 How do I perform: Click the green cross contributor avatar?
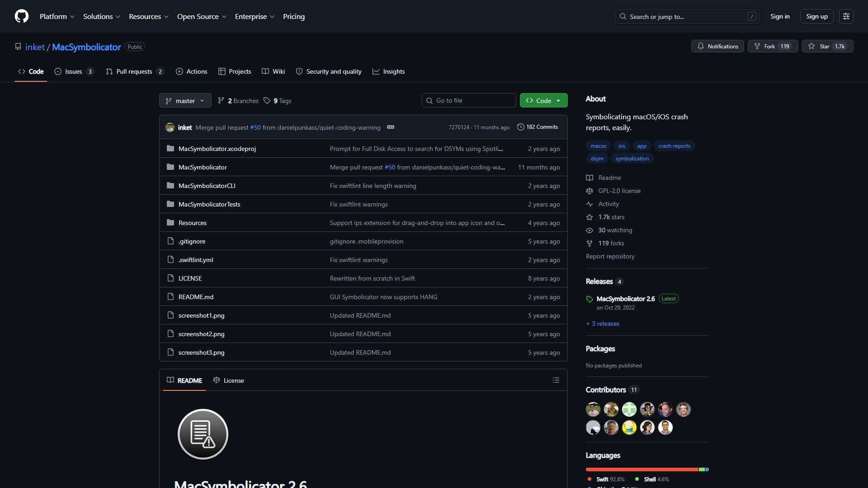629,409
